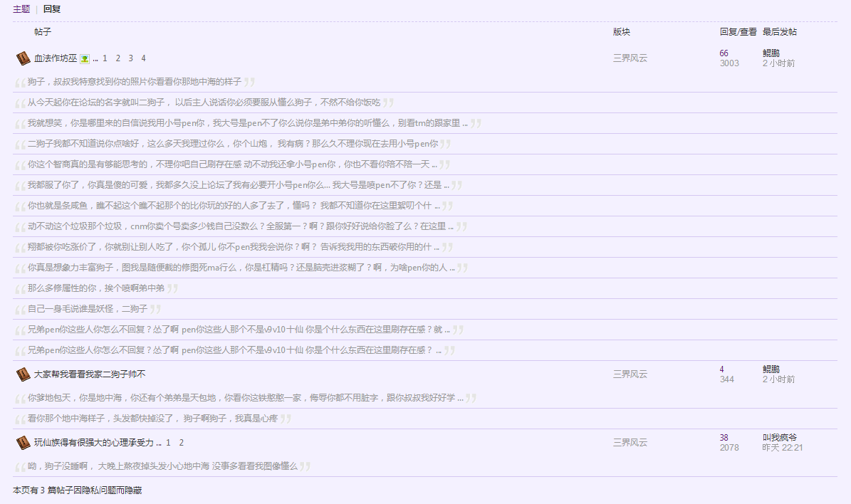Go to page 4 of 血法作坊巫 thread
851x504 pixels.
tap(143, 58)
